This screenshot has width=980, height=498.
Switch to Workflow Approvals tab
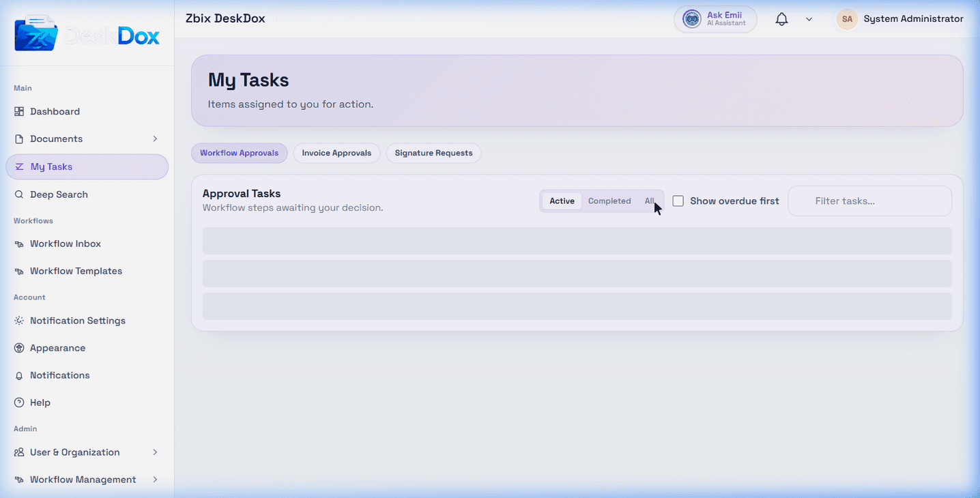[239, 153]
